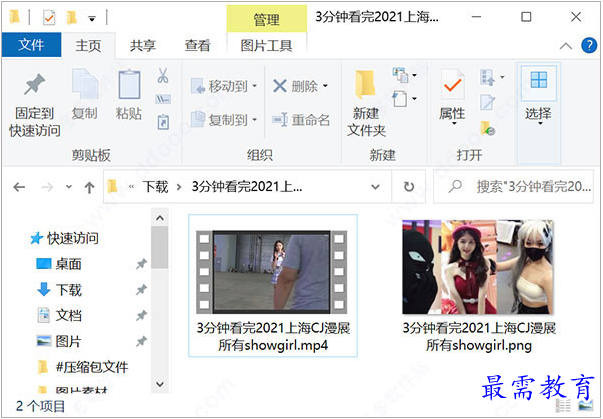Open the Customize Quick Access Toolbar dropdown
Image resolution: width=603 pixels, height=419 pixels.
coord(92,18)
